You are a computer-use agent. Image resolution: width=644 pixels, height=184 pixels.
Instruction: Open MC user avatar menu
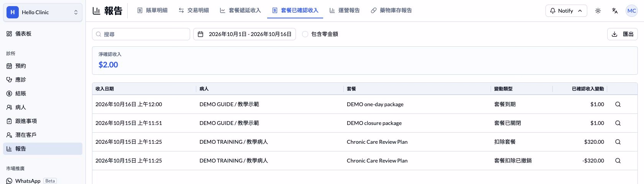(631, 11)
